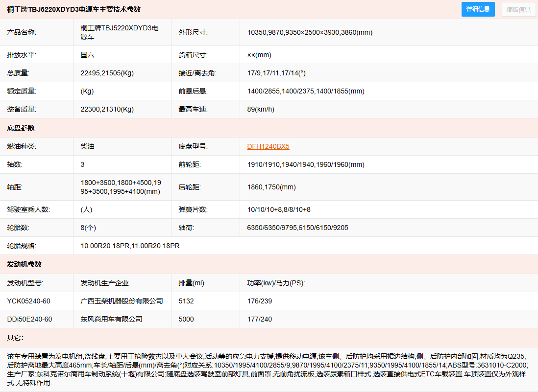Switch to the 简版信息 view

tap(518, 9)
